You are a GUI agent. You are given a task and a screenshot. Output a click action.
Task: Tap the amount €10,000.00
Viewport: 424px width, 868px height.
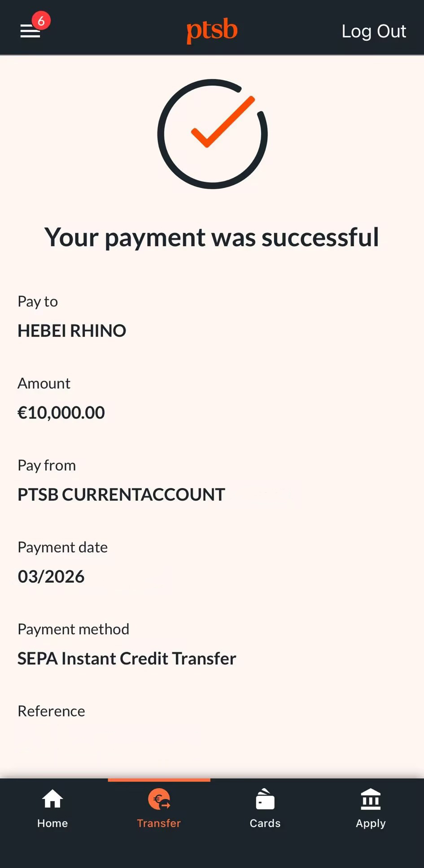pos(61,413)
